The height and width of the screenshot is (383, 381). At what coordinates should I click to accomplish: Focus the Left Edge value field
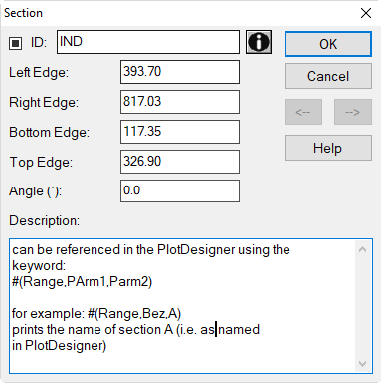[x=180, y=72]
